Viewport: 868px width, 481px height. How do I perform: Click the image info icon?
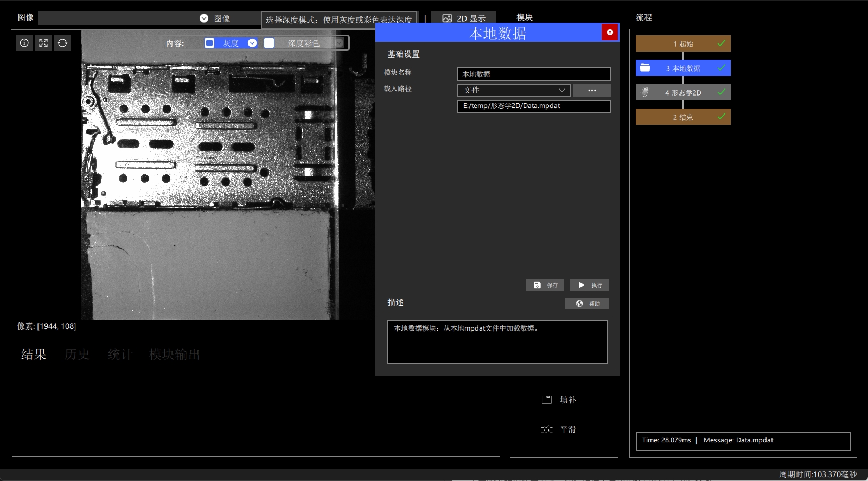24,43
